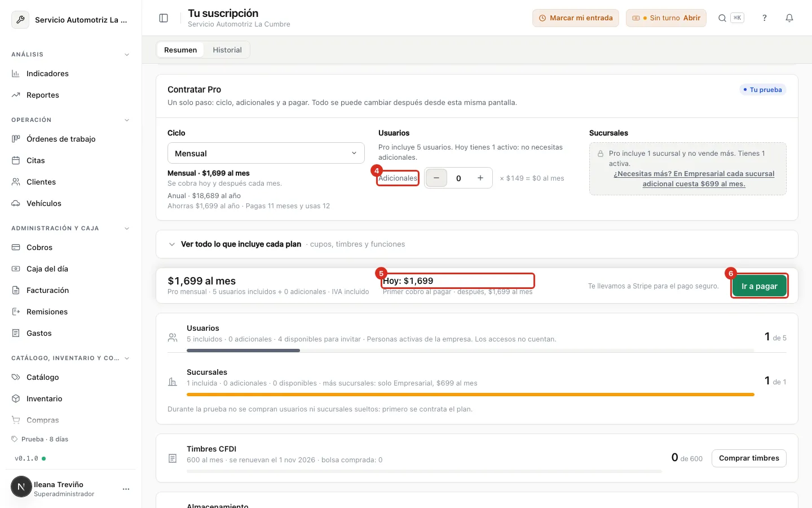Screen dimensions: 812x508
Task: Expand Ver todo lo que incluye cada plan
Action: [476, 244]
